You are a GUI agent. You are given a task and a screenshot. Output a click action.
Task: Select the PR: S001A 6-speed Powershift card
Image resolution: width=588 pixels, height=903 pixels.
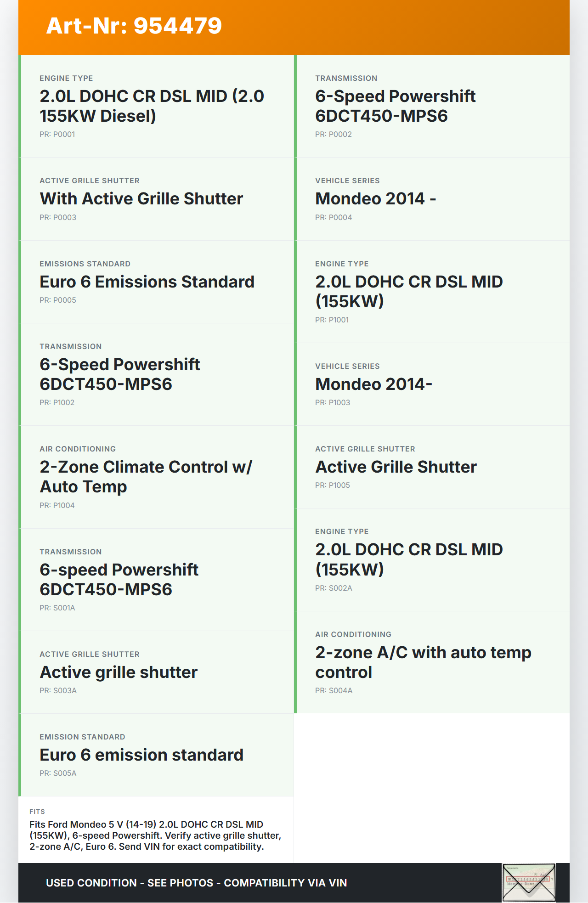pos(156,580)
